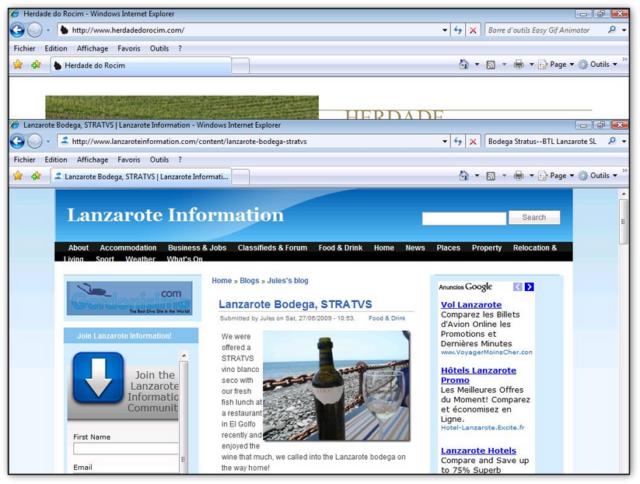This screenshot has height=484, width=640.
Task: Click Home icon in Lanzarote window command bar
Action: coord(464,175)
